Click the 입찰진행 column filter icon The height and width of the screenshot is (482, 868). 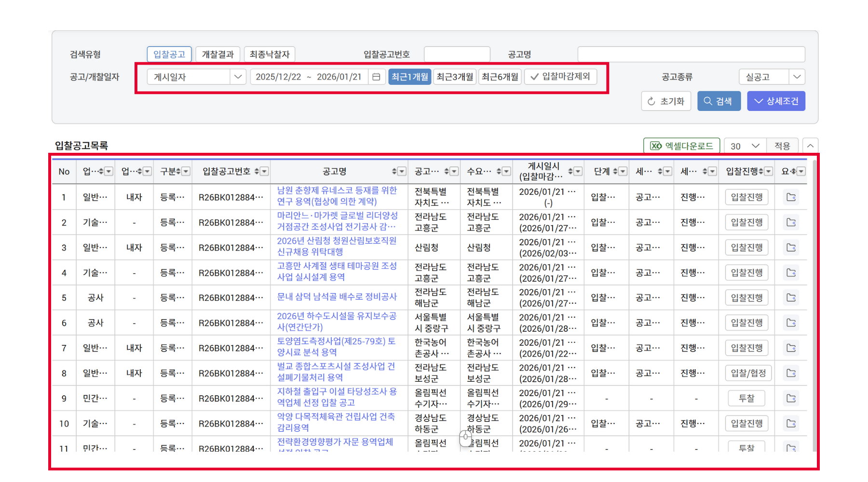[x=769, y=172]
